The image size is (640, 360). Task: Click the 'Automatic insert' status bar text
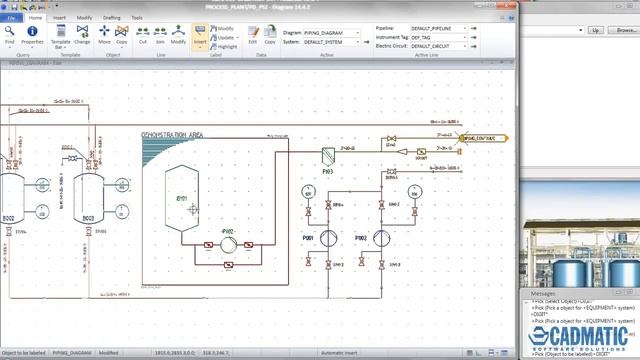point(339,353)
